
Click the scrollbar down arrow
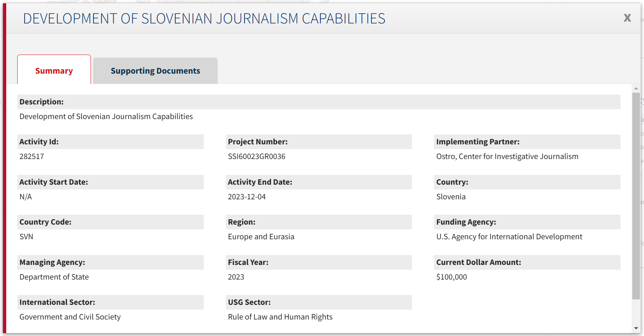click(x=636, y=328)
